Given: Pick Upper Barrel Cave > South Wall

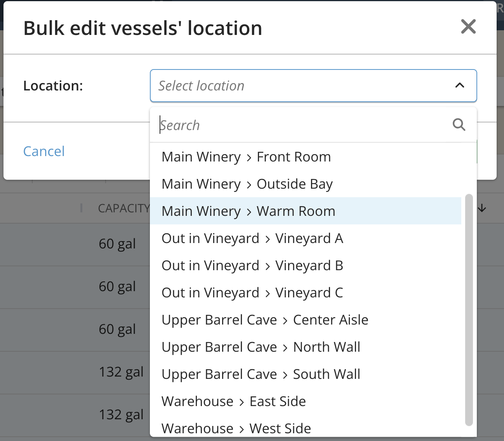Looking at the screenshot, I should (x=306, y=374).
